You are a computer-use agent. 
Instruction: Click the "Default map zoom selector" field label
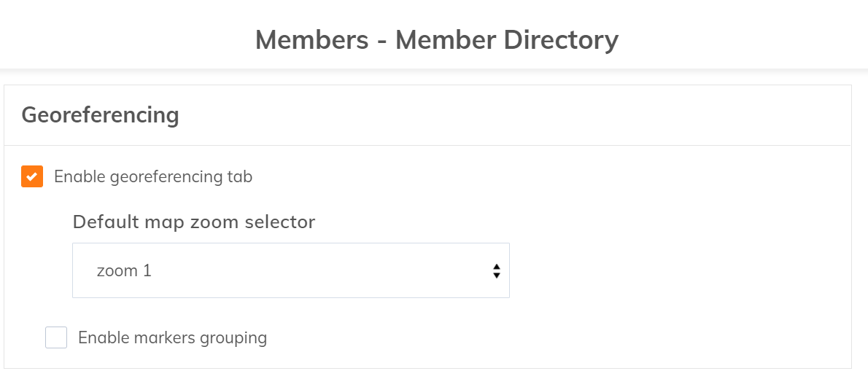pos(194,222)
